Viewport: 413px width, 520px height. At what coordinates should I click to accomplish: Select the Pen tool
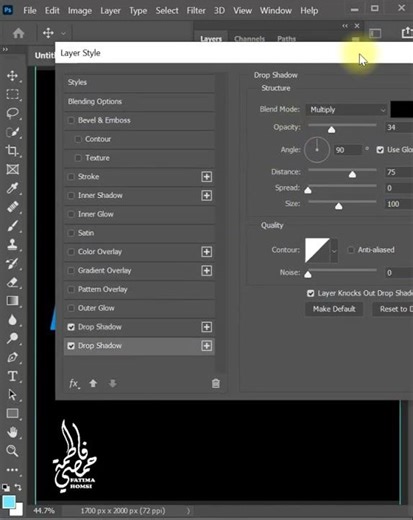[x=12, y=357]
